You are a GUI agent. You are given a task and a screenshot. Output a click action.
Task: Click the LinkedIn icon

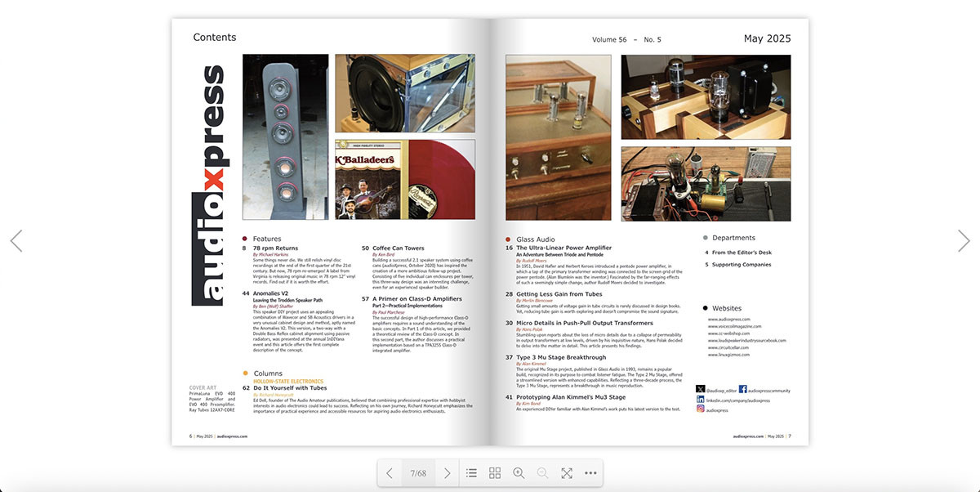tap(700, 400)
